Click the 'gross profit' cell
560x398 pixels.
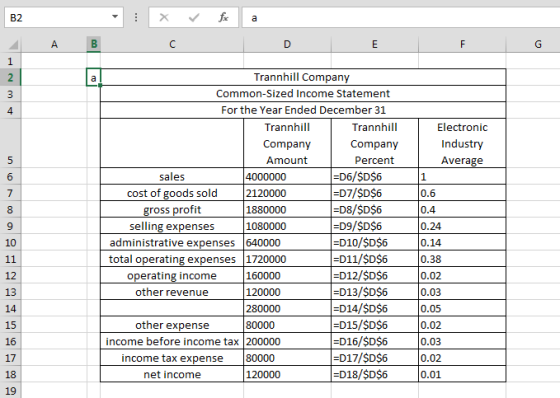(172, 209)
